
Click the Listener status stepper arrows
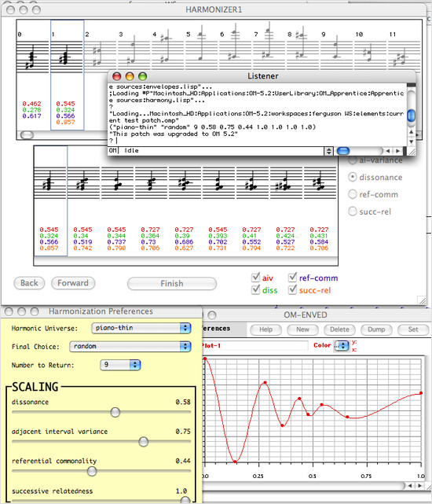328,151
